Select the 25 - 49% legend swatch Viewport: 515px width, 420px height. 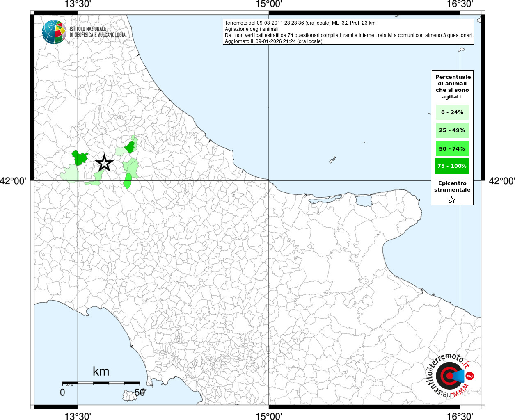[452, 130]
